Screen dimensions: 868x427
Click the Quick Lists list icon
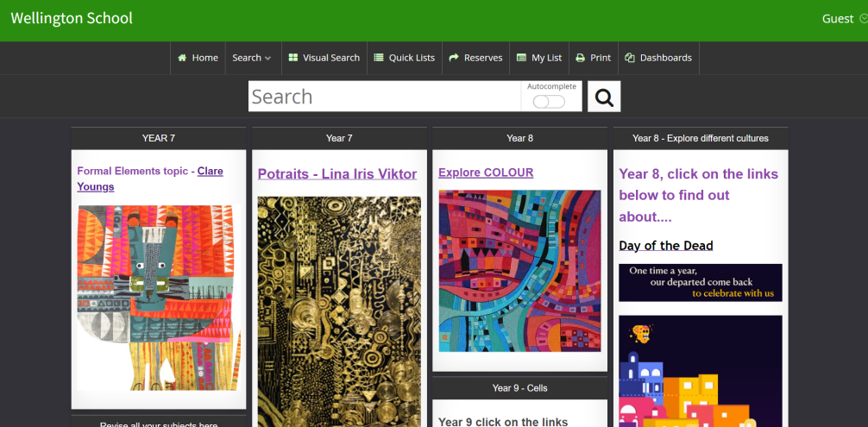378,58
